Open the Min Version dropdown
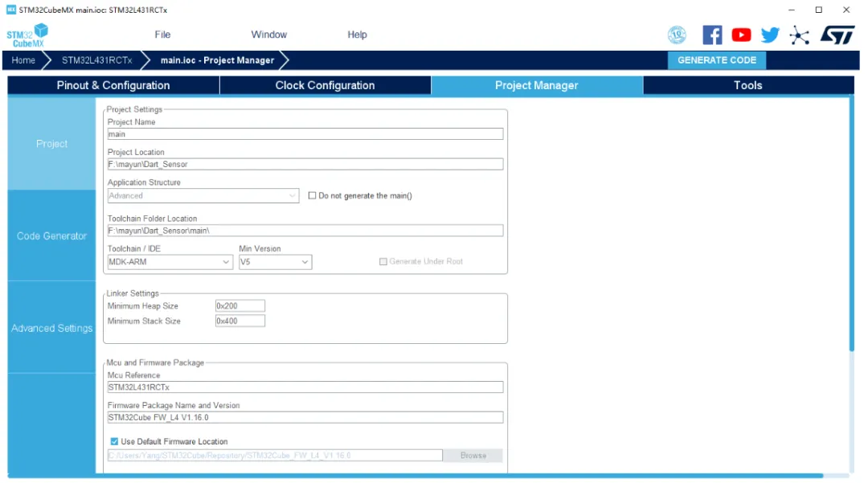 (x=275, y=262)
